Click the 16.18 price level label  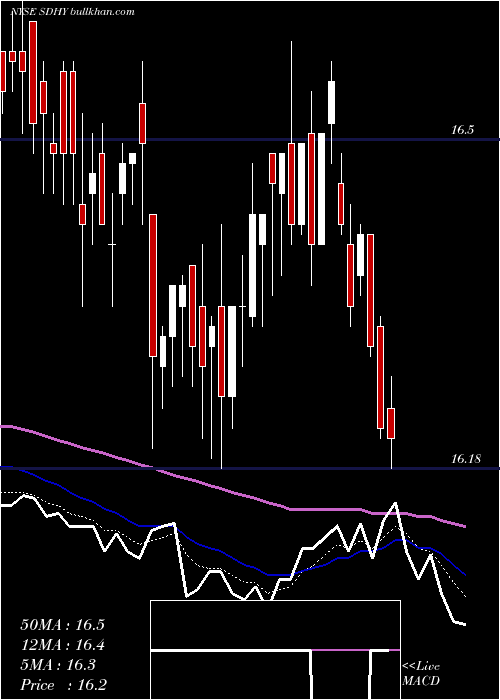[x=466, y=459]
